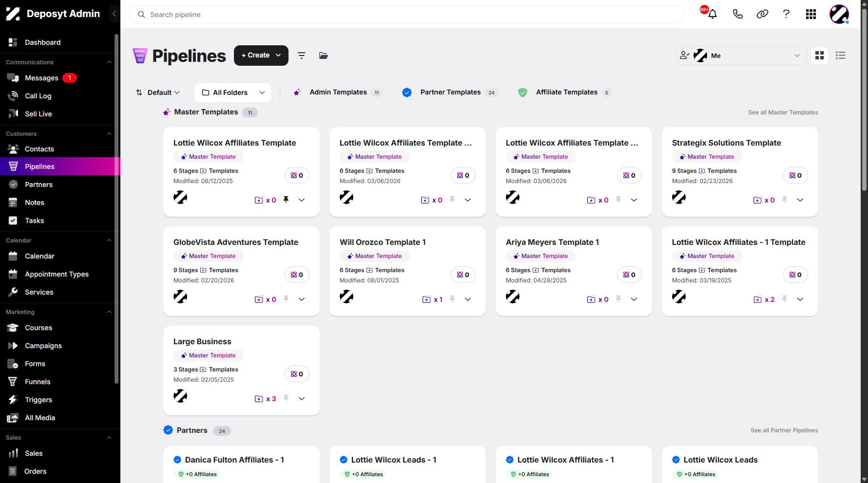Pin the Will Orozco Template 1 card
Viewport: 868px width, 483px height.
click(452, 299)
